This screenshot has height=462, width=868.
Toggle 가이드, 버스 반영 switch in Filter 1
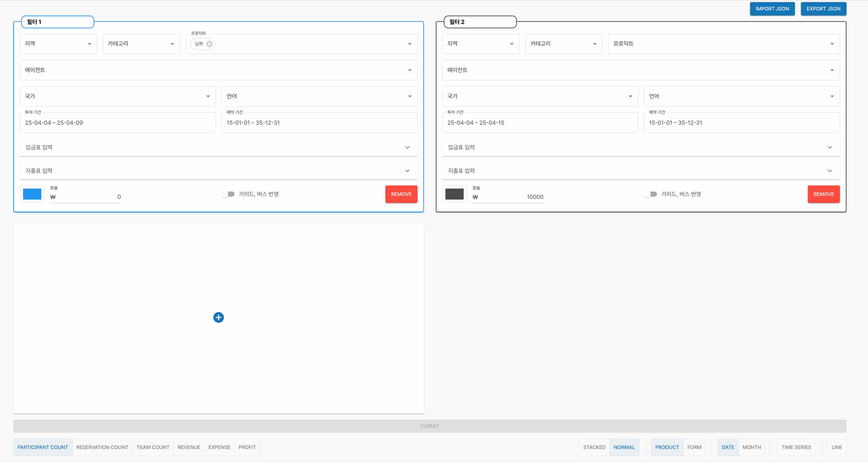tap(228, 194)
